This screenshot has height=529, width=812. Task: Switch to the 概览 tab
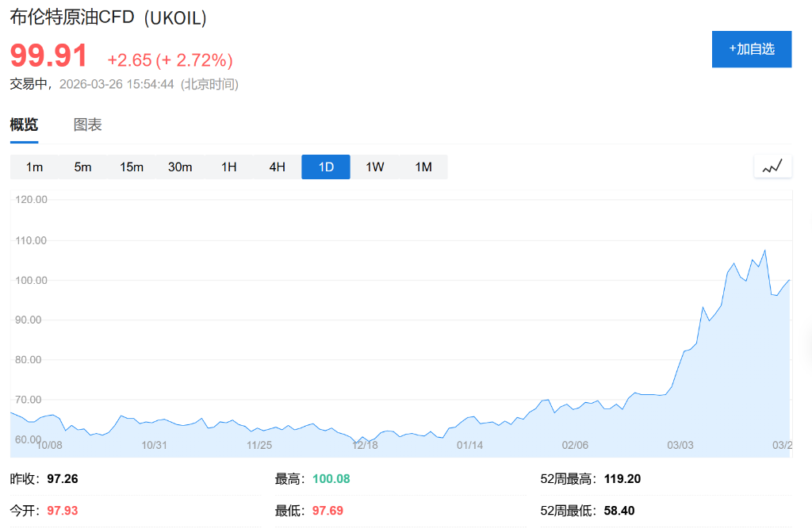[24, 125]
